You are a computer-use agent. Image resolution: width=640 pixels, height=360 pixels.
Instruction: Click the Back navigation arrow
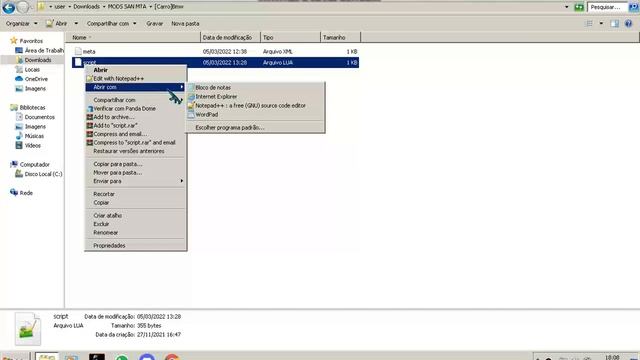(x=9, y=7)
